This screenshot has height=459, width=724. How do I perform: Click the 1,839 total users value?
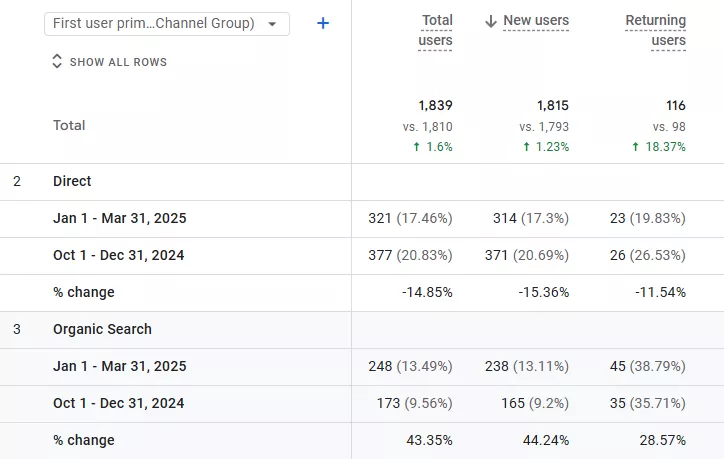(435, 105)
